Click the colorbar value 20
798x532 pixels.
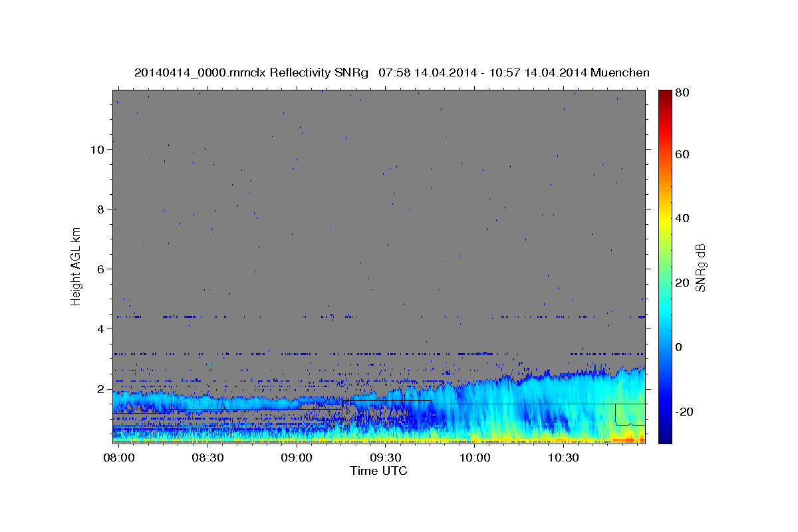(x=682, y=283)
